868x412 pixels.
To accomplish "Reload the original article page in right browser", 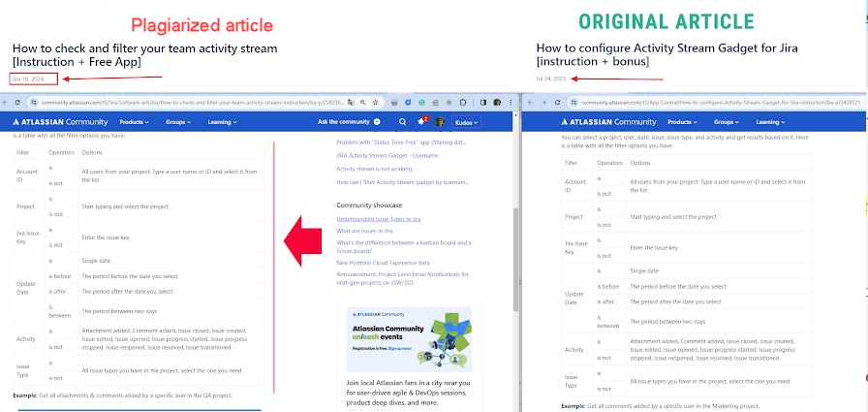I will pyautogui.click(x=557, y=103).
